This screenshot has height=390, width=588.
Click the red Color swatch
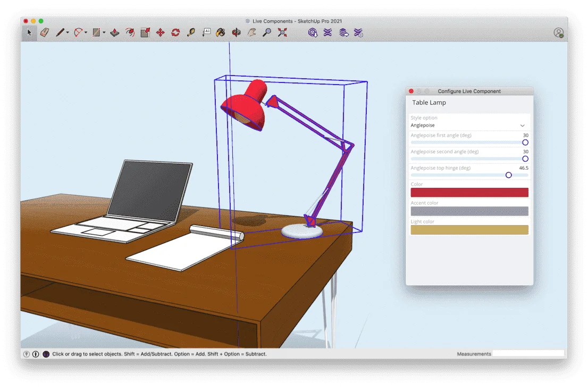click(x=469, y=192)
